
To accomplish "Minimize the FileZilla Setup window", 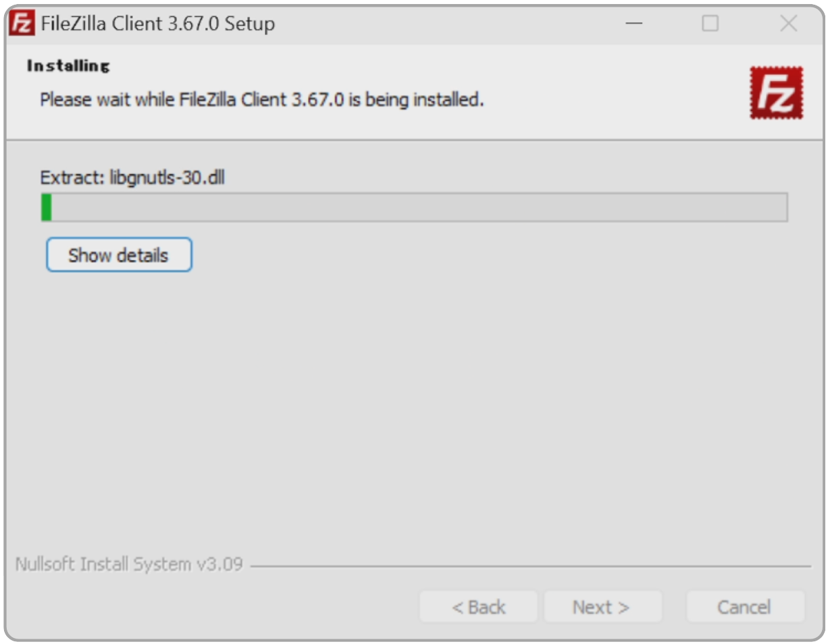I will 633,24.
